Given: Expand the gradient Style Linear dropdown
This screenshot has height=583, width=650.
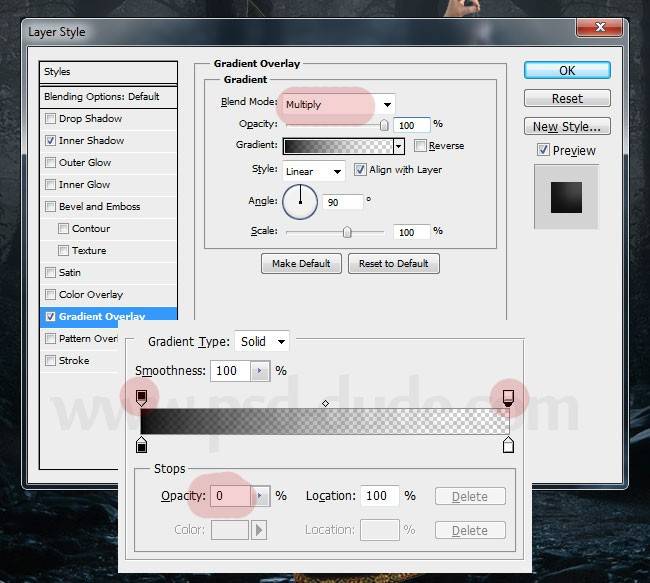Looking at the screenshot, I should point(314,171).
